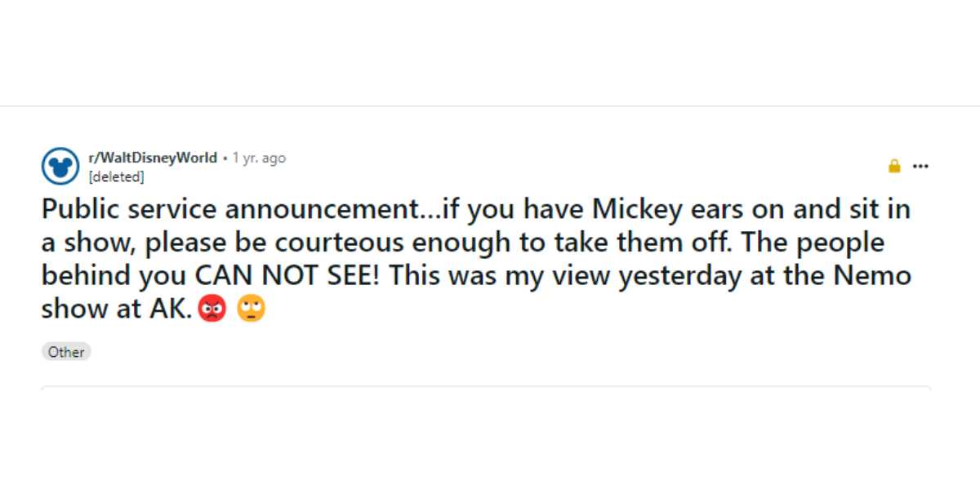The image size is (980, 490).
Task: Click the [deleted] author label
Action: [x=116, y=176]
